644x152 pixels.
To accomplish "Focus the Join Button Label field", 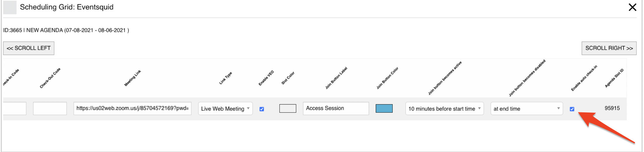I will pyautogui.click(x=335, y=108).
